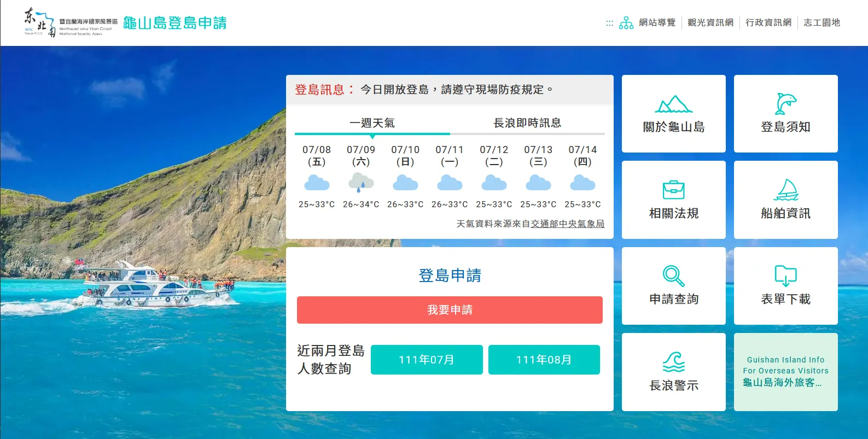
Task: Check visitor numbers for 111年08月
Action: coord(544,360)
